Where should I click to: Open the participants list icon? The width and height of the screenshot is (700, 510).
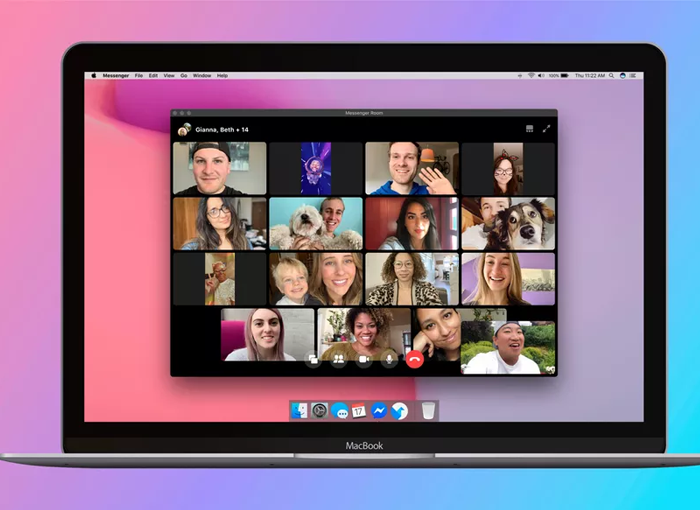338,359
